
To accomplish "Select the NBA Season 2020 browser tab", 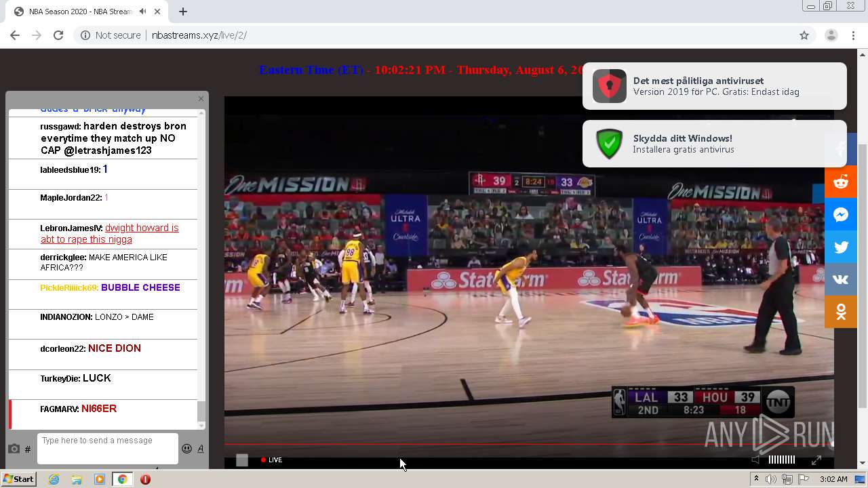I will tap(87, 12).
